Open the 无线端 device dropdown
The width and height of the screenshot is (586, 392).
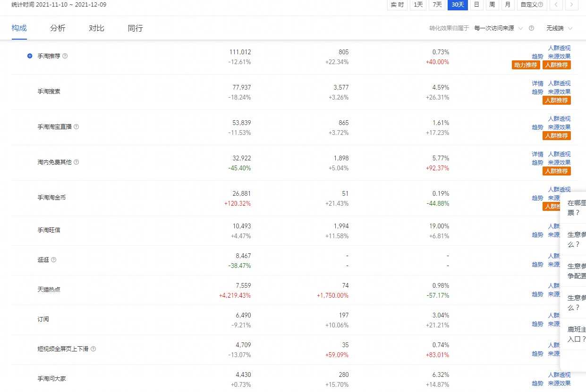(x=560, y=28)
